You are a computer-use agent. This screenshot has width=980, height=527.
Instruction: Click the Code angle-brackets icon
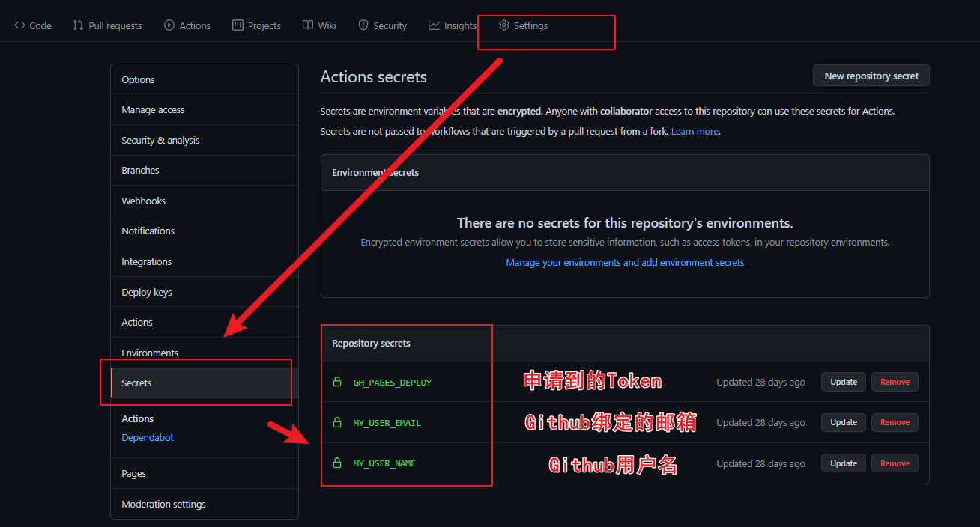coord(19,25)
